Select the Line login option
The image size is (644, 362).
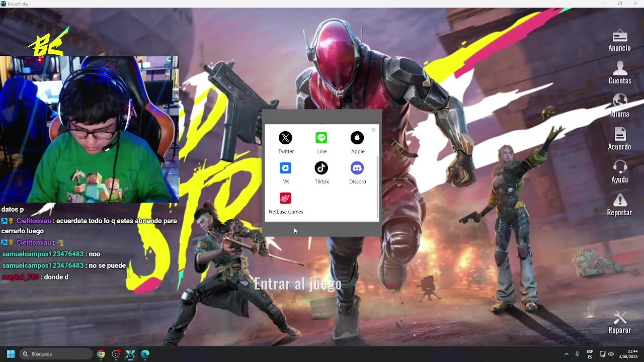tap(321, 138)
